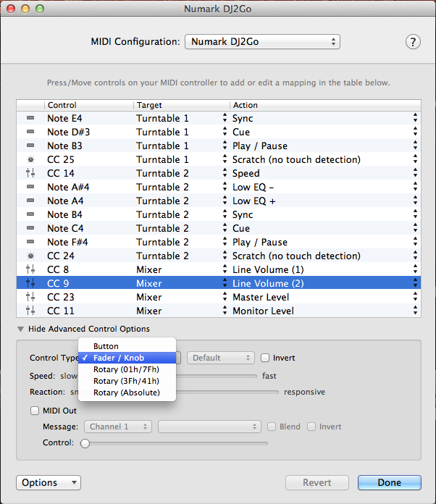Open the empty message type dropdown
This screenshot has height=504, width=436.
point(209,427)
